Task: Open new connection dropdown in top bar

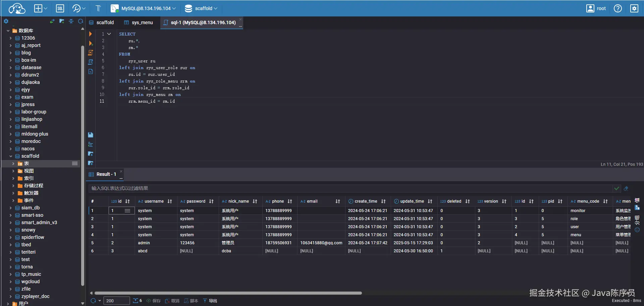Action: [41, 8]
